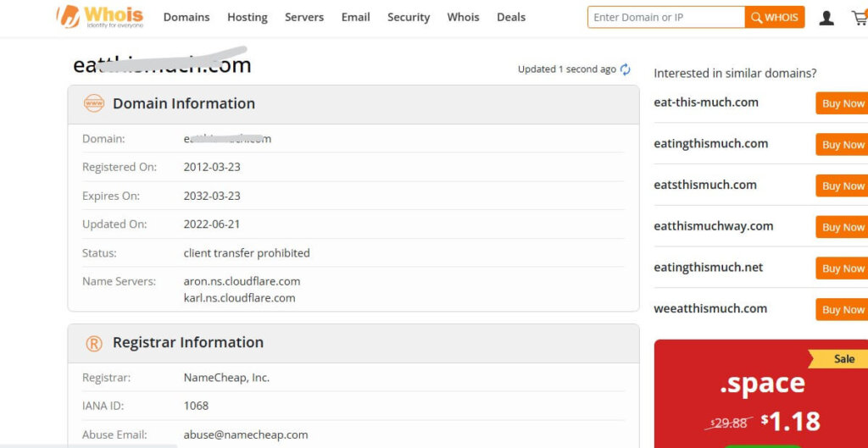Click the Registrar Information R icon
Viewport: 868px width, 448px height.
(94, 344)
